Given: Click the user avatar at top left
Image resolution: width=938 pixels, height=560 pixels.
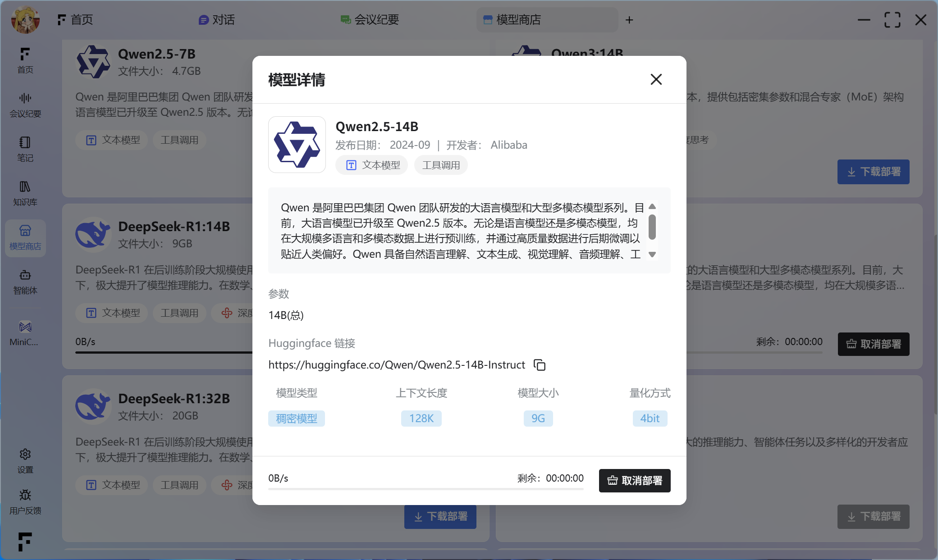Looking at the screenshot, I should pos(26,20).
